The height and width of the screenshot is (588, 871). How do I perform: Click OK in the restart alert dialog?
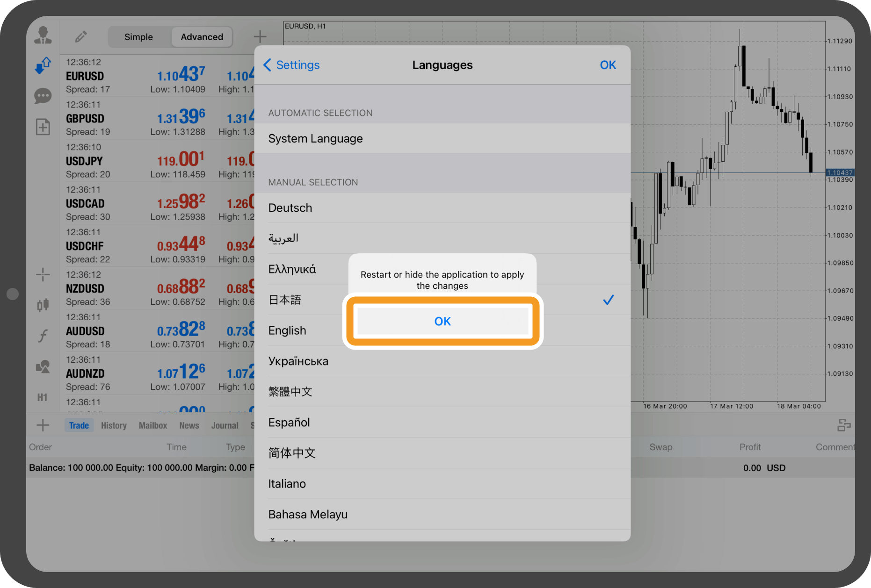pyautogui.click(x=442, y=322)
